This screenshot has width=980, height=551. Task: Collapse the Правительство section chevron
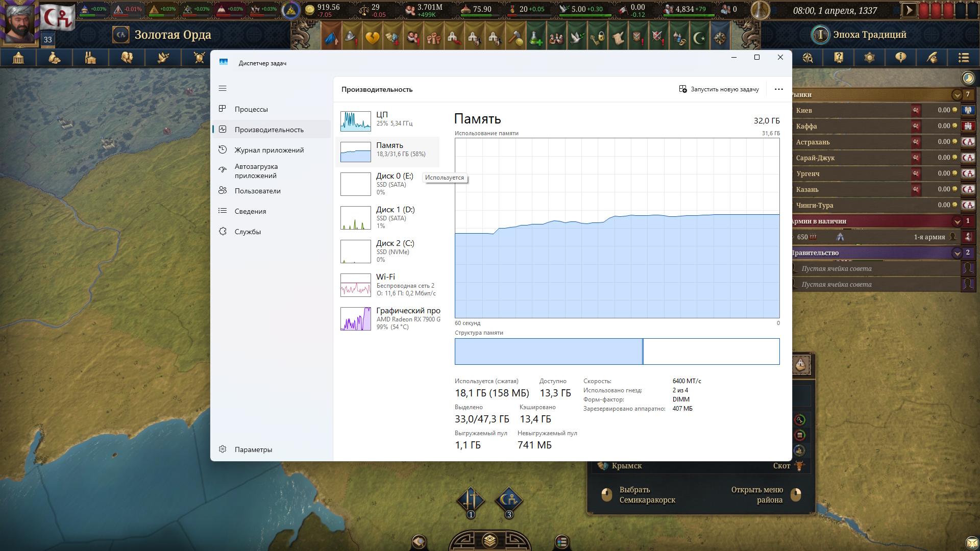tap(957, 253)
